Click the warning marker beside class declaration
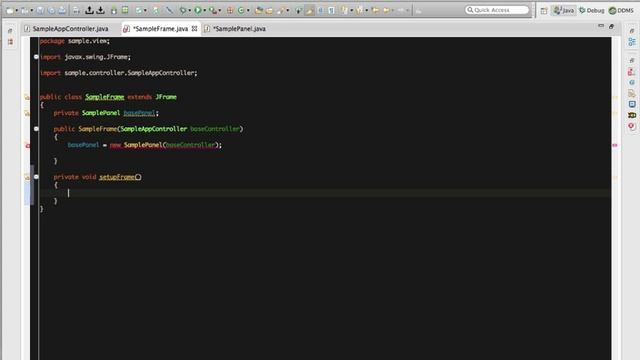 coord(27,97)
